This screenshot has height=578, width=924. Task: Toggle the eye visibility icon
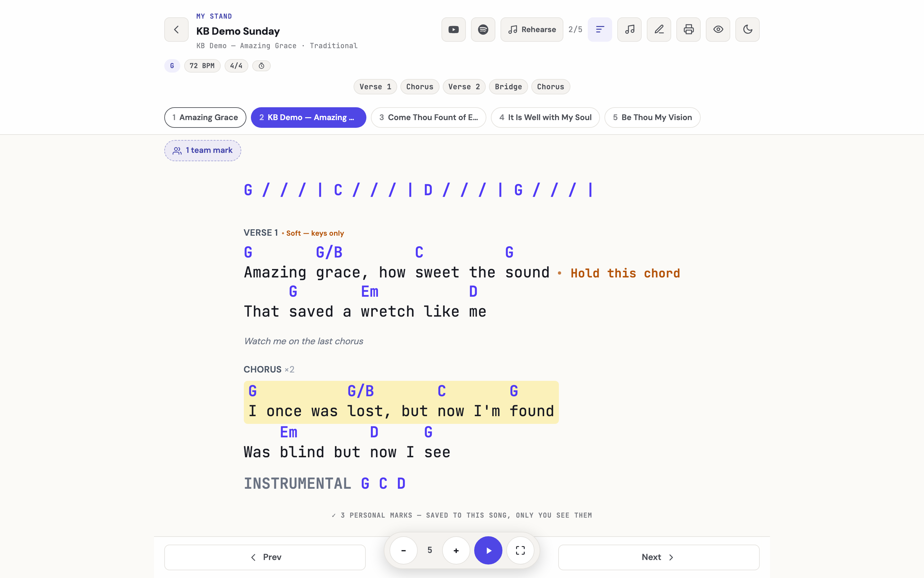click(718, 30)
